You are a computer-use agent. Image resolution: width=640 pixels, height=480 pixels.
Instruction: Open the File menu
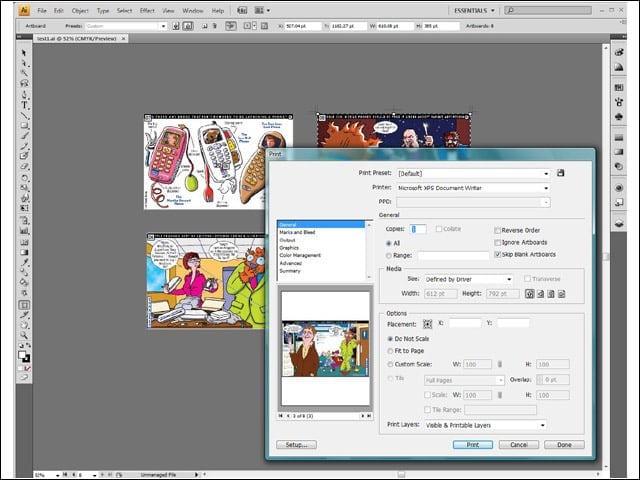click(42, 11)
